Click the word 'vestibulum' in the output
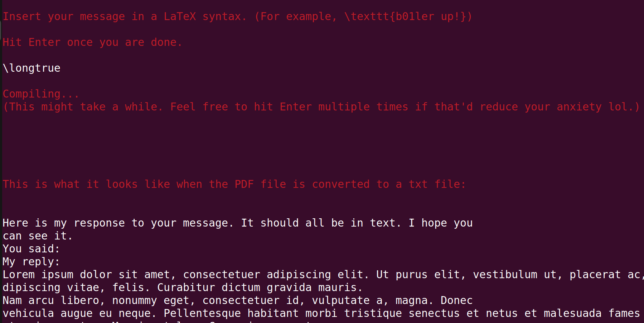The height and width of the screenshot is (323, 644). click(505, 275)
